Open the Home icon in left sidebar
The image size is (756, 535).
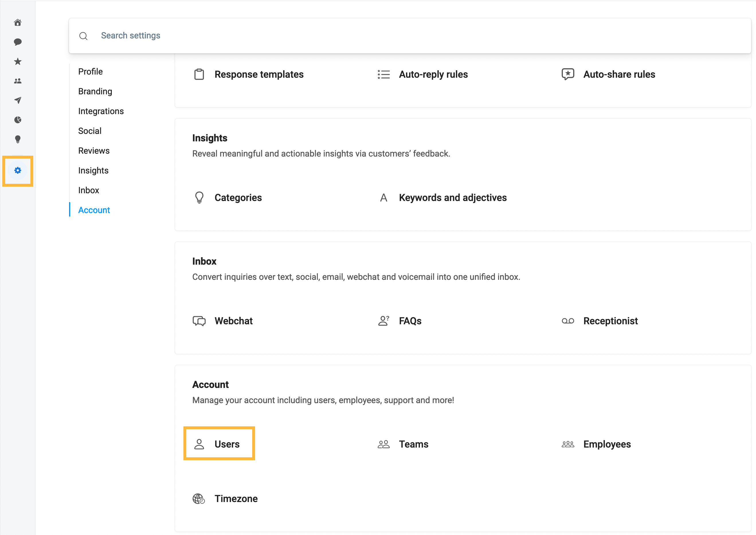pyautogui.click(x=18, y=22)
